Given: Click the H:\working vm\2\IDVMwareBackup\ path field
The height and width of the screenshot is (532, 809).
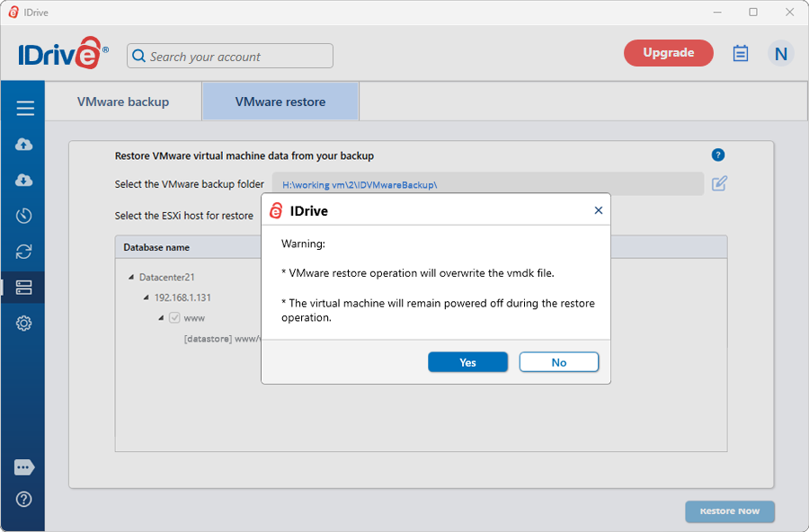Looking at the screenshot, I should click(487, 184).
